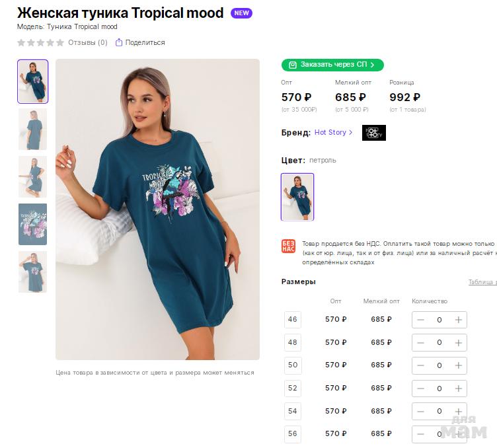This screenshot has height=448, width=497.
Task: Open the Hot Story brand link
Action: pyautogui.click(x=333, y=132)
